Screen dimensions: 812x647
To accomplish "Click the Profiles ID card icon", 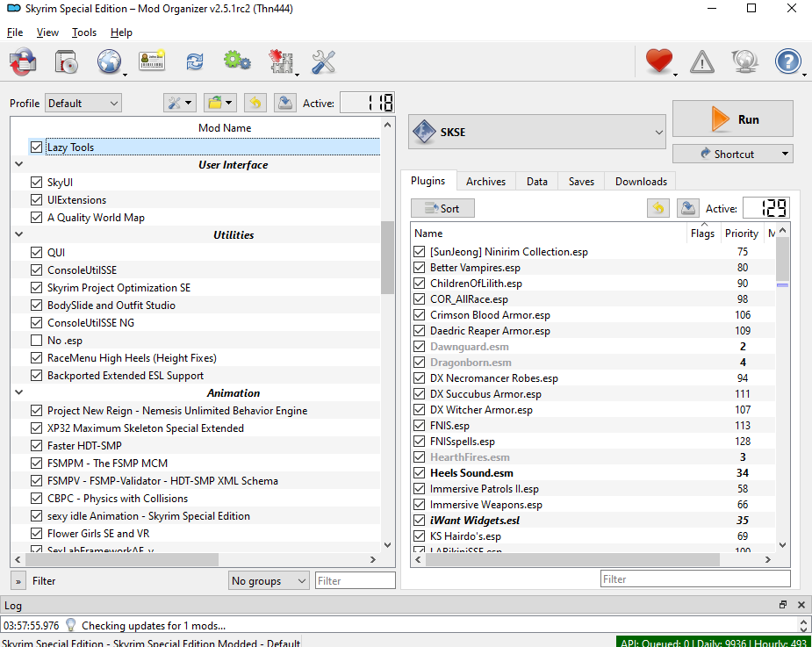I will (151, 61).
